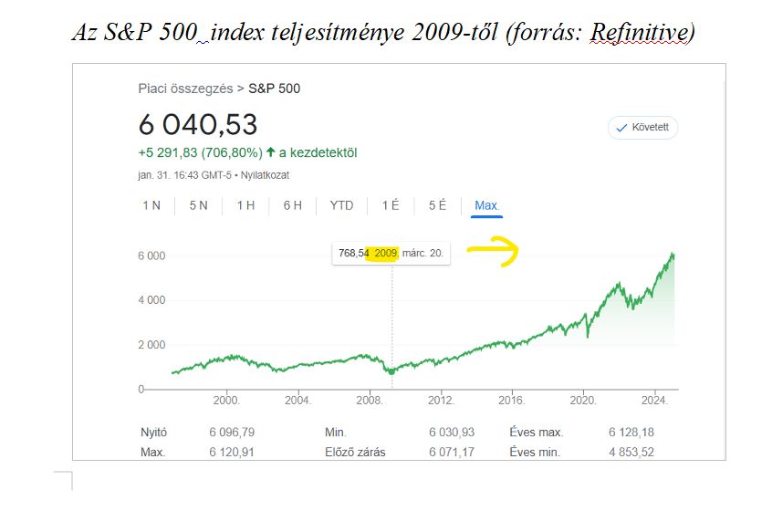
Task: Click the 2020 label on the x-axis
Action: 582,400
